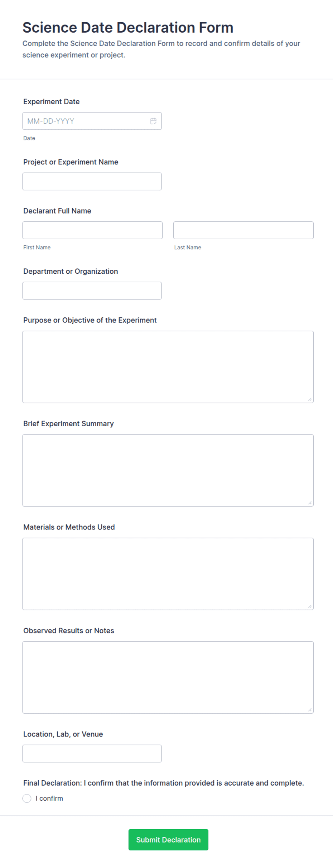Select the I confirm radio button
The width and height of the screenshot is (333, 868).
click(x=27, y=798)
